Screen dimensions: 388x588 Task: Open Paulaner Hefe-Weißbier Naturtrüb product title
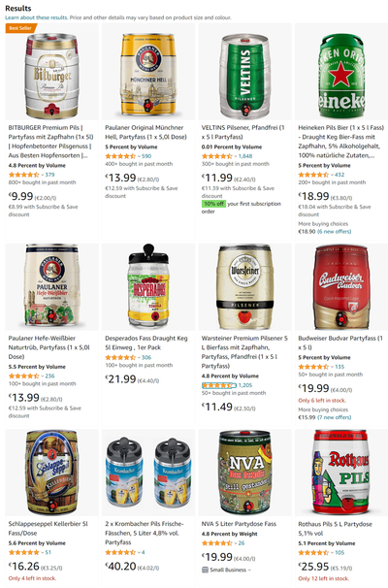pyautogui.click(x=49, y=347)
